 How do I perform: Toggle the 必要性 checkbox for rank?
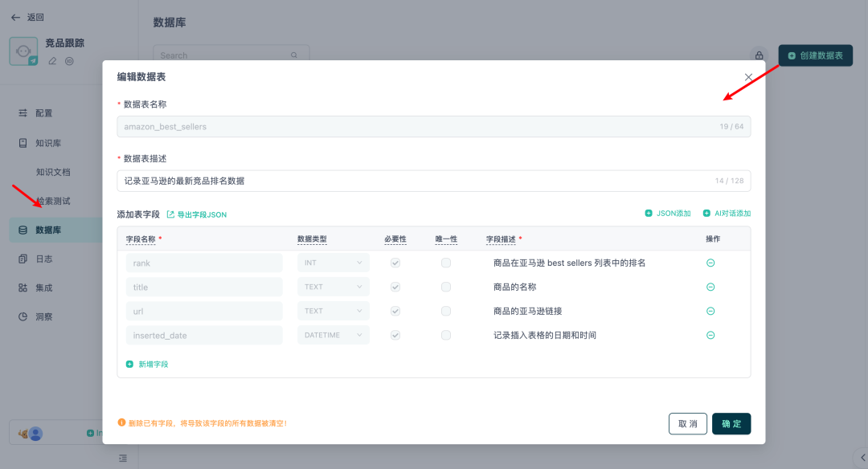(x=395, y=263)
